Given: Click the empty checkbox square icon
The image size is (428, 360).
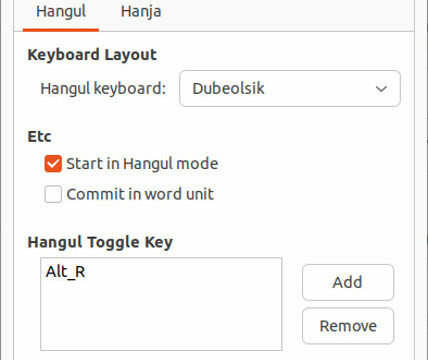Looking at the screenshot, I should pos(53,194).
